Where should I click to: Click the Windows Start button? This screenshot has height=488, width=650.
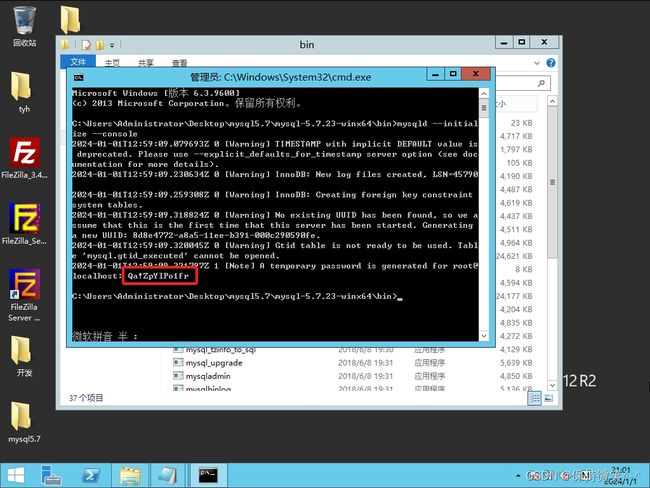(x=16, y=475)
